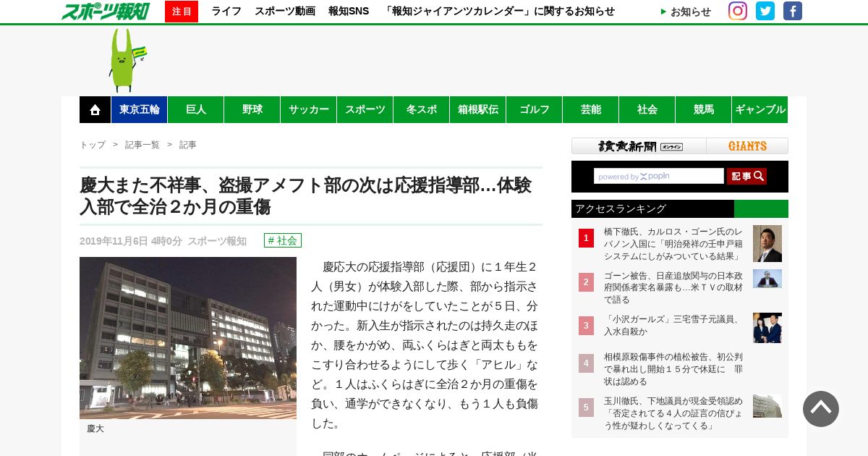868x456 pixels.
Task: Select the ゴルフ navigation tab
Action: click(x=535, y=109)
